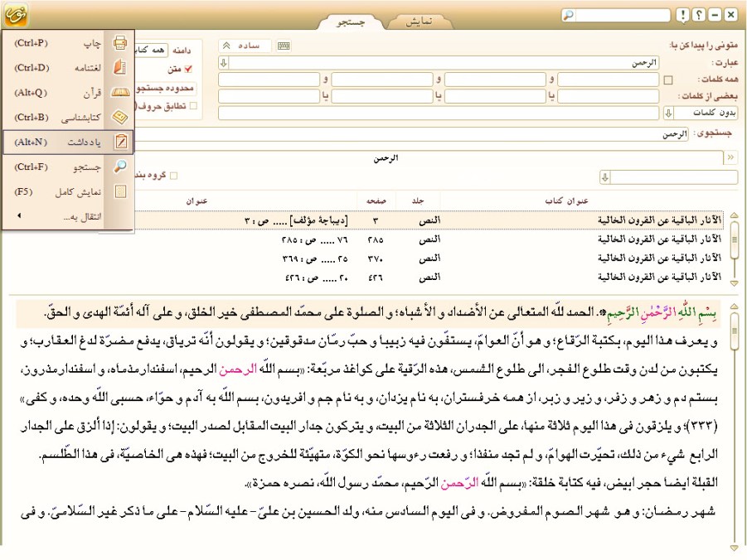Click the bibliography (کتابشناسی) icon
The width and height of the screenshot is (747, 560).
pyautogui.click(x=120, y=117)
